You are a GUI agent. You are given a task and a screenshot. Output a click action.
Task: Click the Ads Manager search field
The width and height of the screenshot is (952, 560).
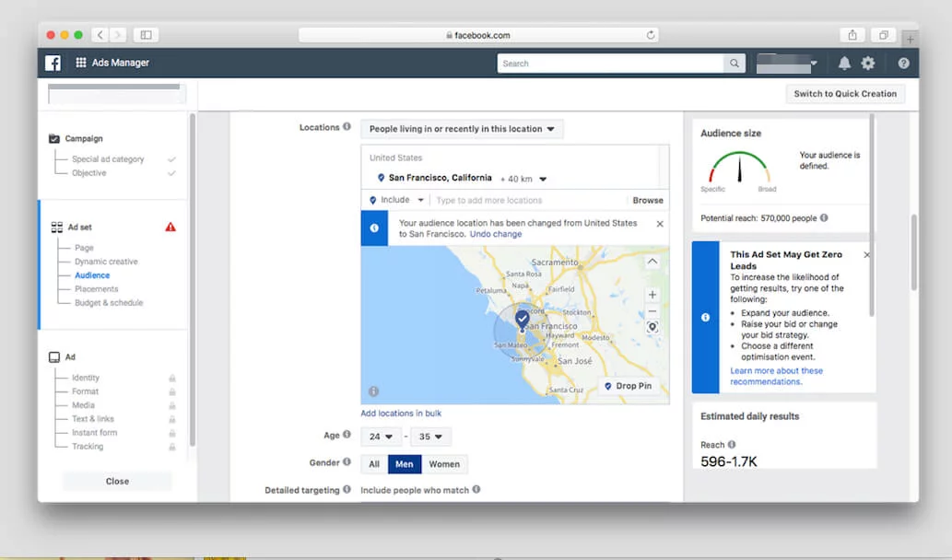coord(610,64)
